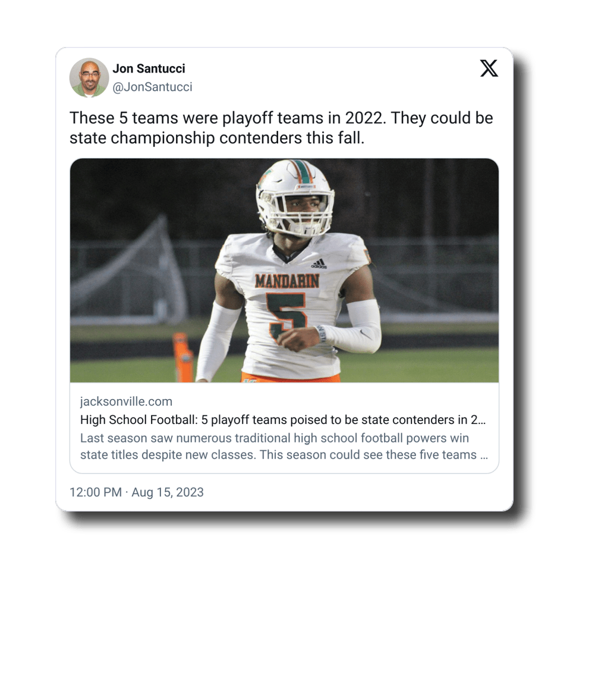Viewport: 592px width, 700px height.
Task: Click 'state championship contenders this fall' text
Action: pyautogui.click(x=217, y=138)
